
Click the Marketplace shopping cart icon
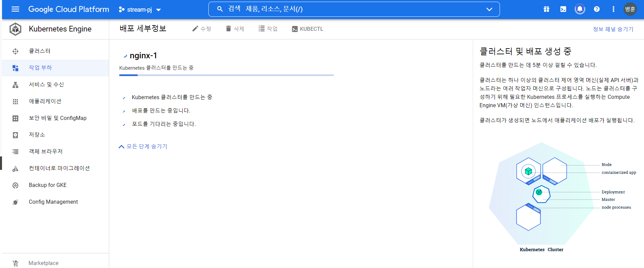[x=15, y=263]
